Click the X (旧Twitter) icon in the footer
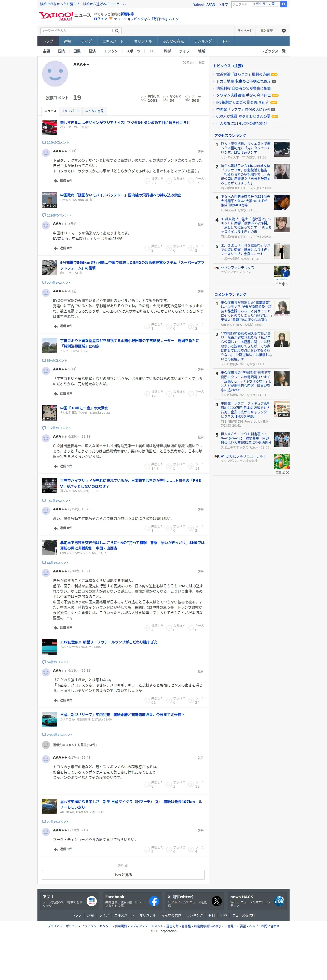Screen dimensions: 327x980 coord(217,901)
